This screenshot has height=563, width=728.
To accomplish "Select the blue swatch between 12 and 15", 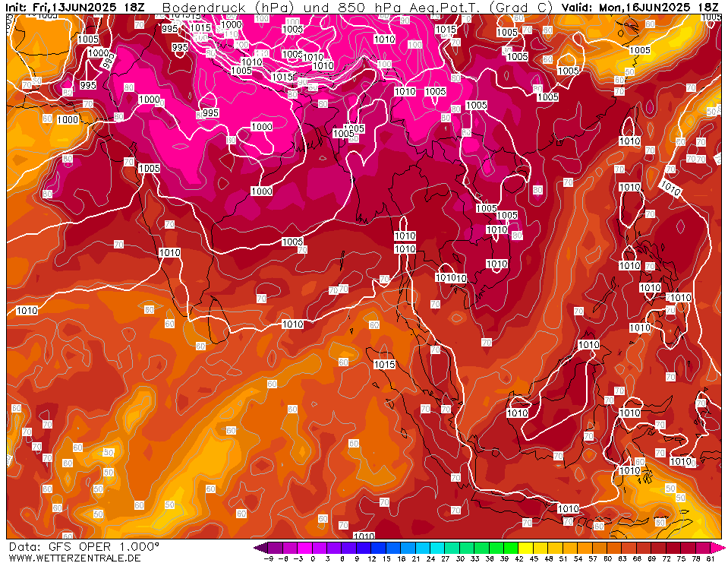I will coord(380,547).
